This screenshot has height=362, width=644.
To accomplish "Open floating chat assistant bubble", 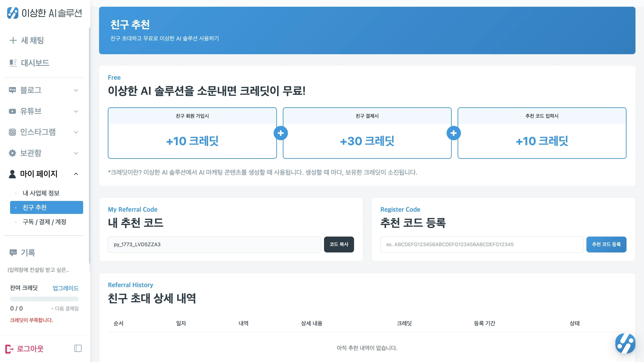I will point(625,343).
